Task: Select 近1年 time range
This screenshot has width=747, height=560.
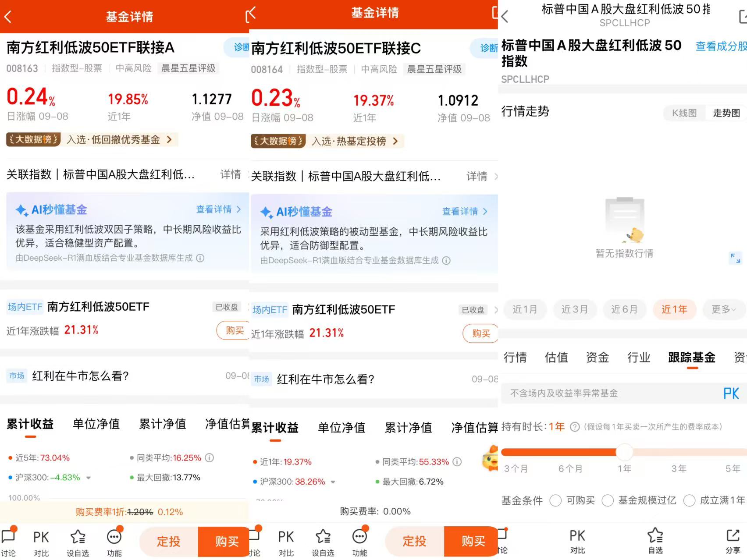Action: click(674, 309)
